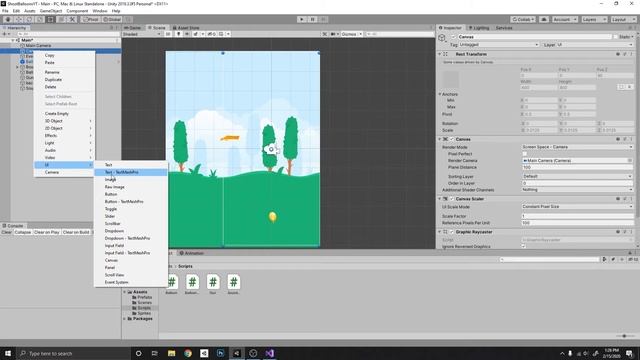
Task: Toggle Canvas Scaler enabled checkbox
Action: click(x=451, y=199)
